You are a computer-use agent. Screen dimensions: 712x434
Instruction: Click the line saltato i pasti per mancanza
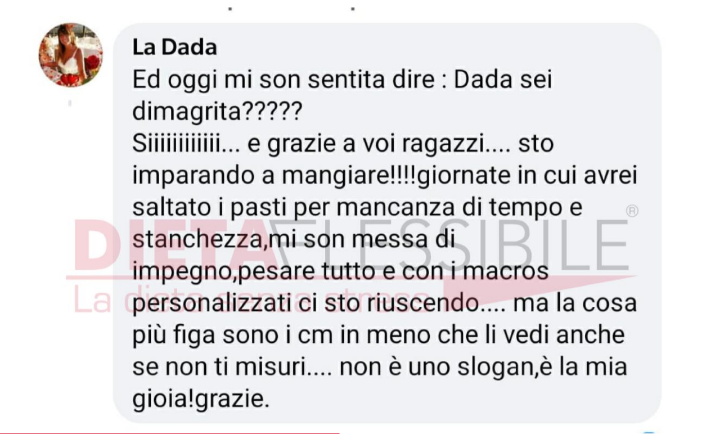357,208
